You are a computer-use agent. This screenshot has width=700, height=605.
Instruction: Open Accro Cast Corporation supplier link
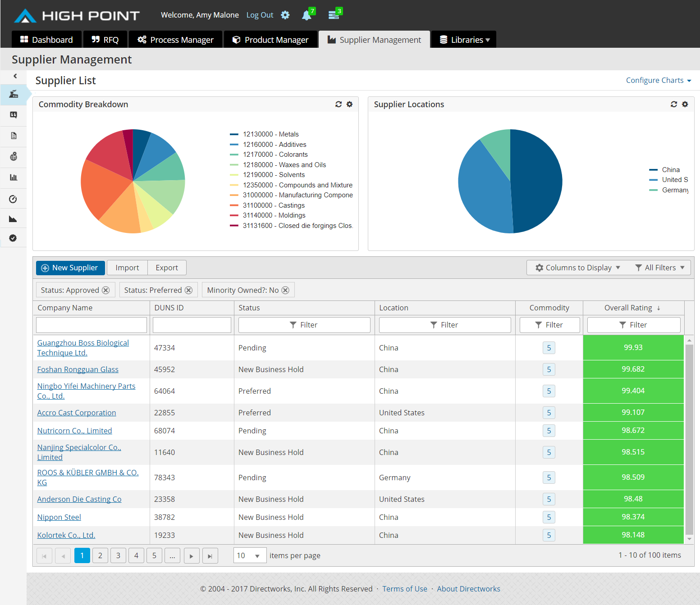click(77, 413)
